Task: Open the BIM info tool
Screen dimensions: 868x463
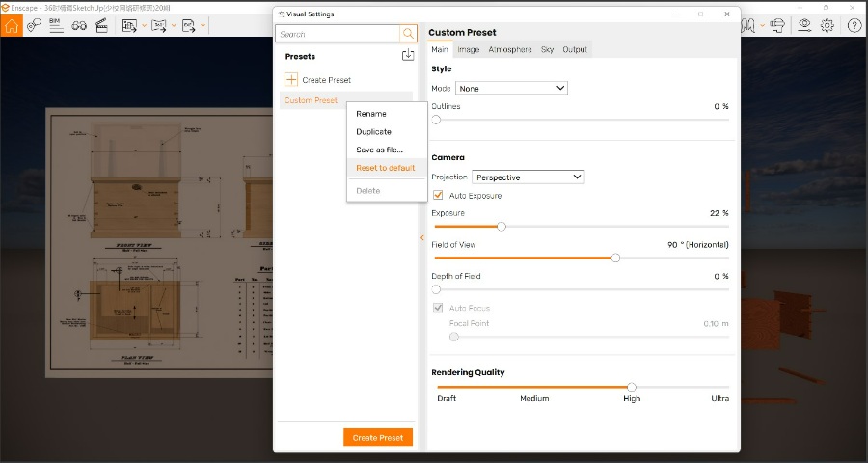Action: pos(57,26)
